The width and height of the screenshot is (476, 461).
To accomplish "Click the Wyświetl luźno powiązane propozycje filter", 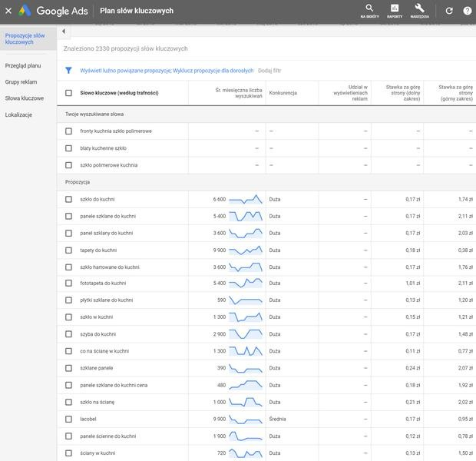I will coord(125,71).
